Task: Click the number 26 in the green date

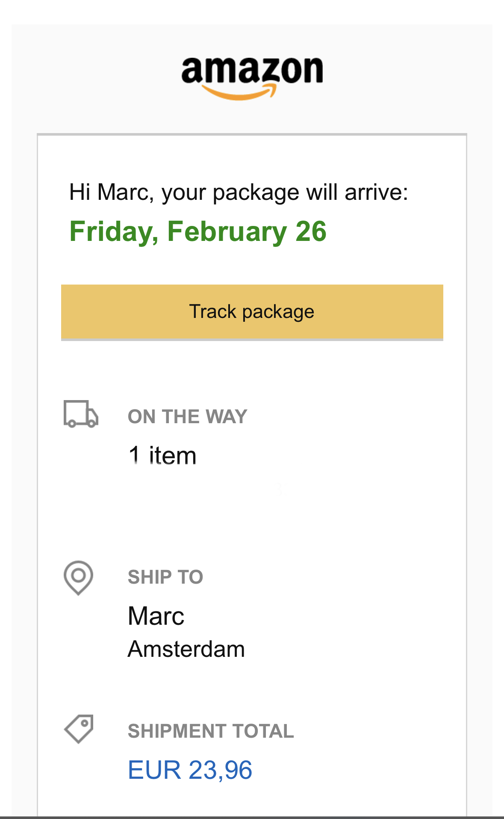Action: coord(311,231)
